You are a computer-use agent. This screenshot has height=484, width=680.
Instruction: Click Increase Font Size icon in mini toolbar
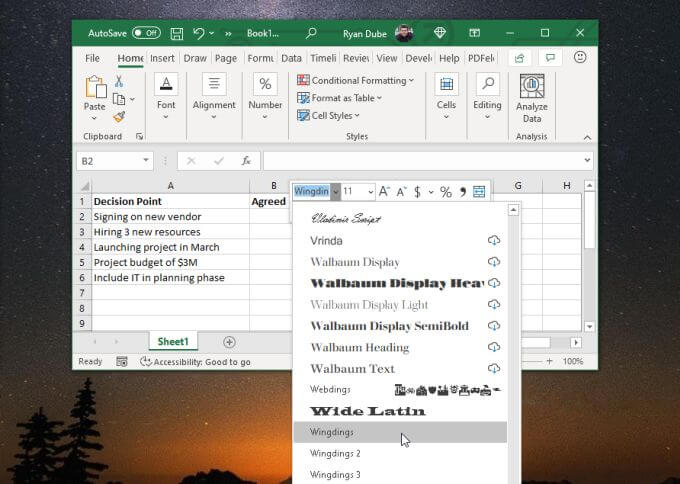pyautogui.click(x=384, y=192)
